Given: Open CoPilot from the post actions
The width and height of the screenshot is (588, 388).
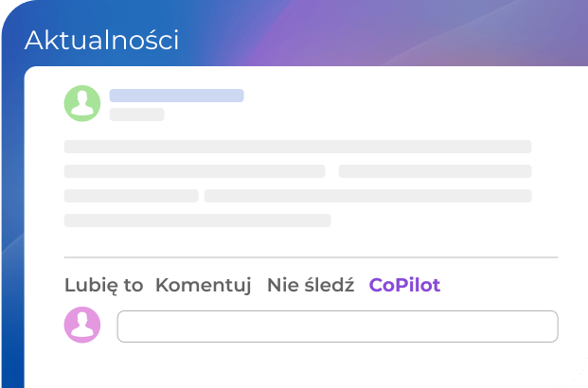Looking at the screenshot, I should click(x=404, y=285).
